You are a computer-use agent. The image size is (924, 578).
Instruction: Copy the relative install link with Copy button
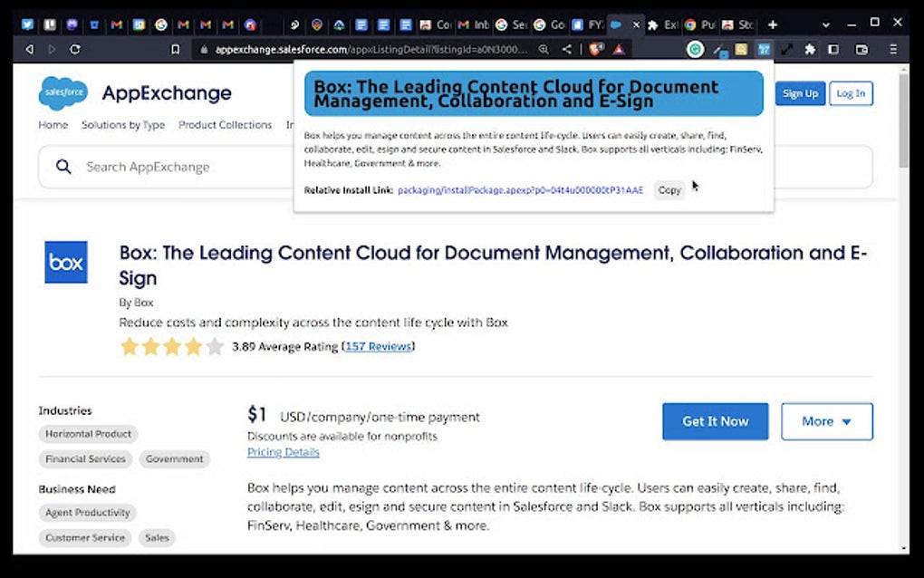pyautogui.click(x=669, y=190)
